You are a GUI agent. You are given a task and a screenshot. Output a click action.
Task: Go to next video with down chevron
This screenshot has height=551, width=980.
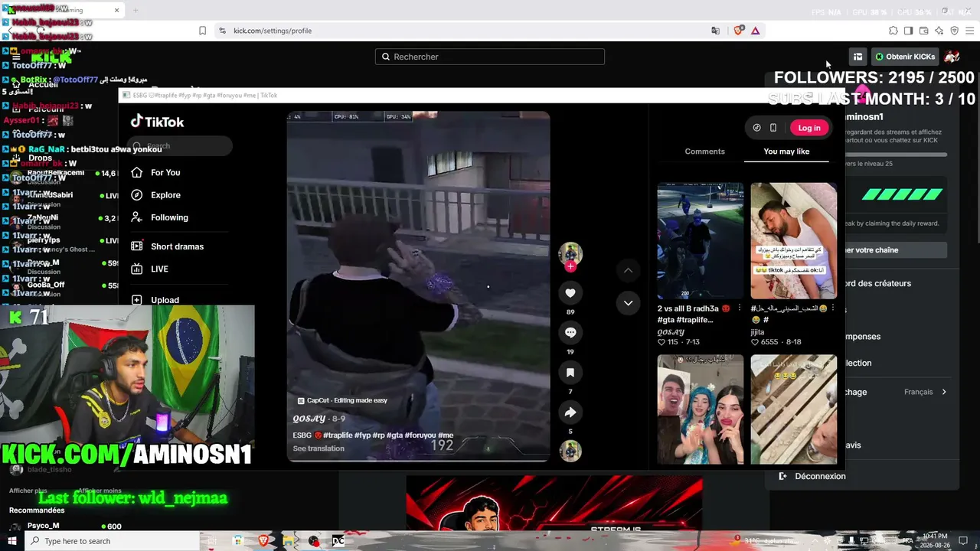click(x=628, y=303)
